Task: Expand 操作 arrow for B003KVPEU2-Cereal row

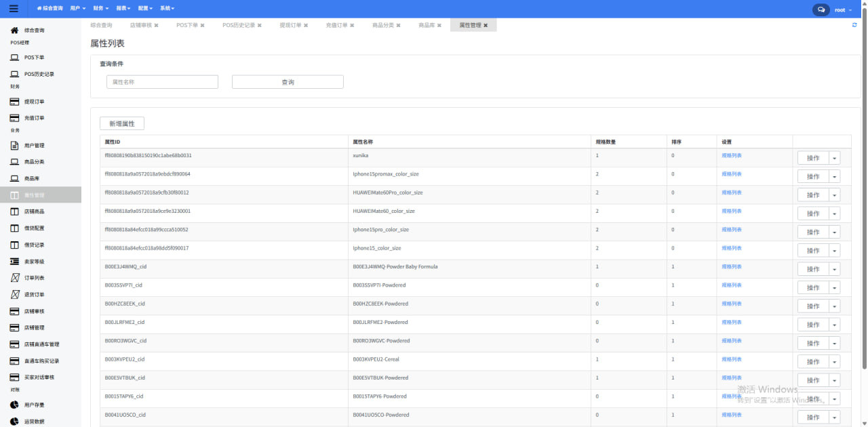Action: coord(835,362)
